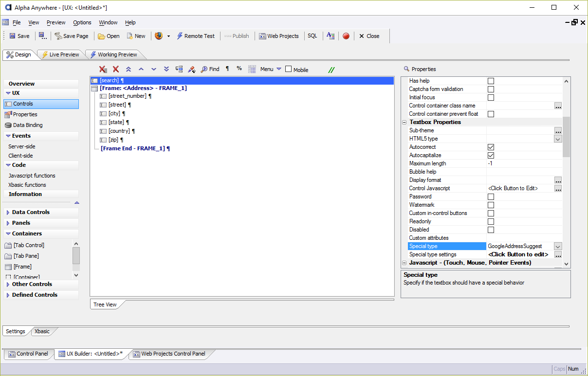Toggle the Readonly checkbox
The image size is (588, 376).
[491, 222]
